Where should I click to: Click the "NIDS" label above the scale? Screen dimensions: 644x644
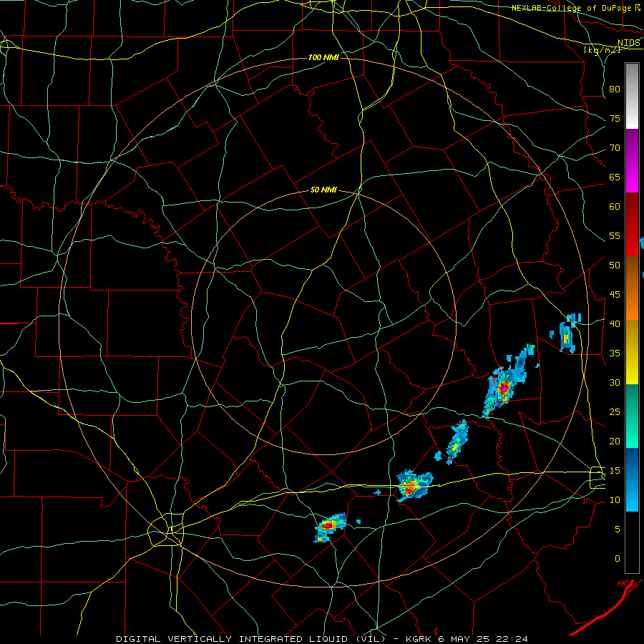coord(629,43)
